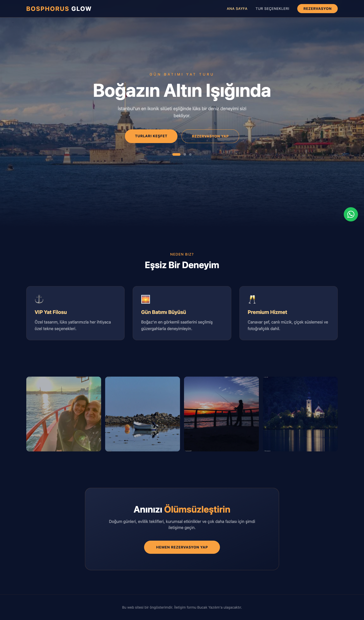
Task: Open the gallery photo of couple on boat
Action: pos(64,414)
